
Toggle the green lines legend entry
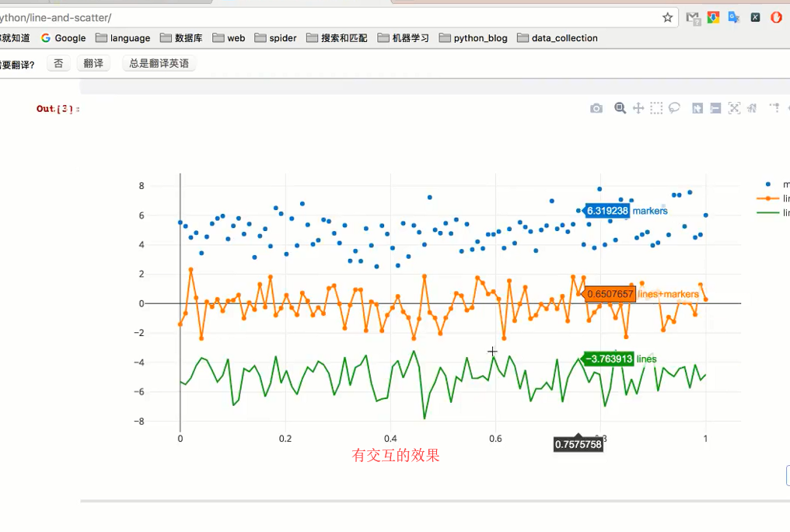click(x=774, y=212)
